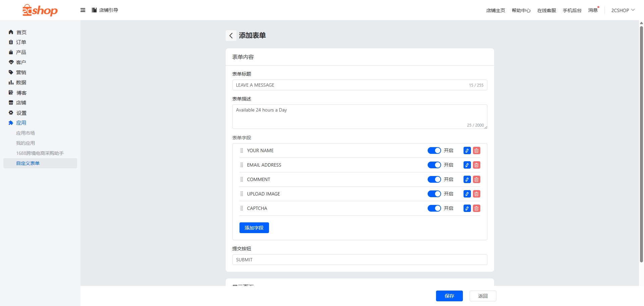Image resolution: width=644 pixels, height=306 pixels.
Task: Click the edit icon for YOUR NAME field
Action: 467,150
